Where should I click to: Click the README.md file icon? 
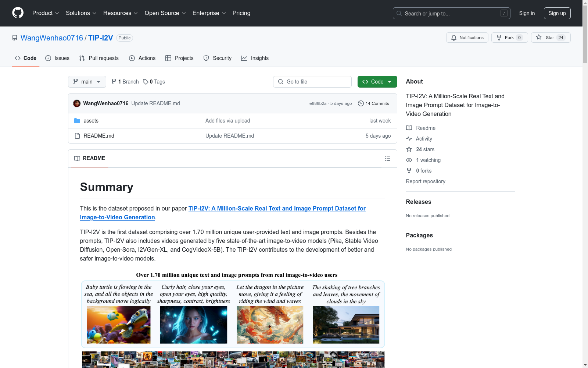pyautogui.click(x=77, y=136)
